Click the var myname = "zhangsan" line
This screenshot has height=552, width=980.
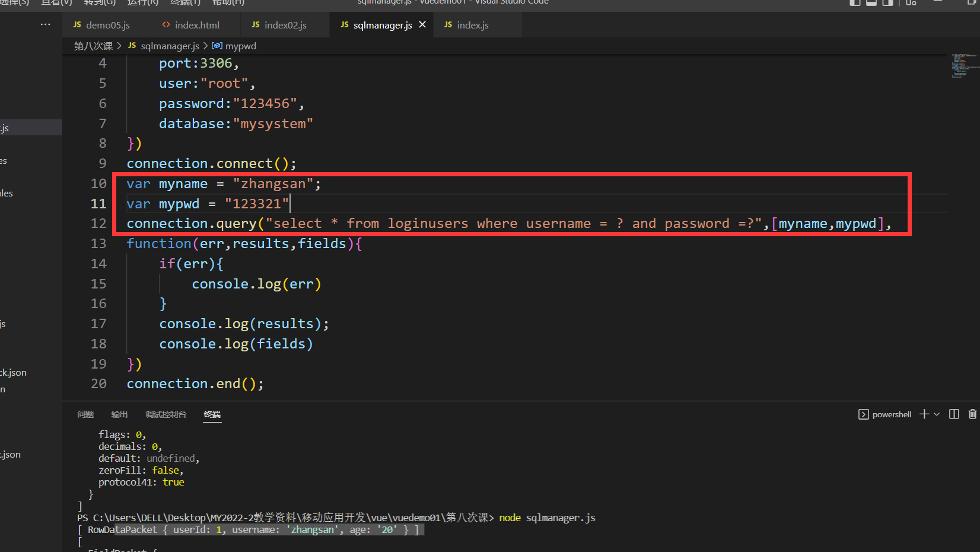click(x=224, y=183)
